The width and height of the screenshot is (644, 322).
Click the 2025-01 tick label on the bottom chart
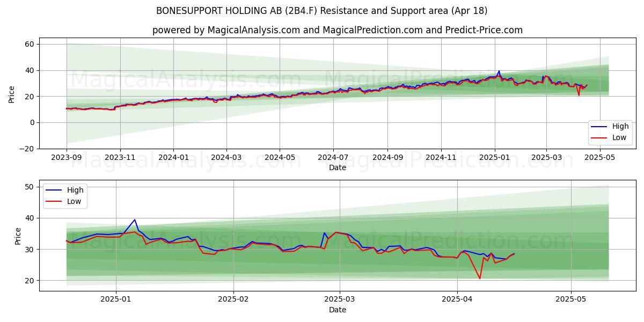(x=116, y=301)
